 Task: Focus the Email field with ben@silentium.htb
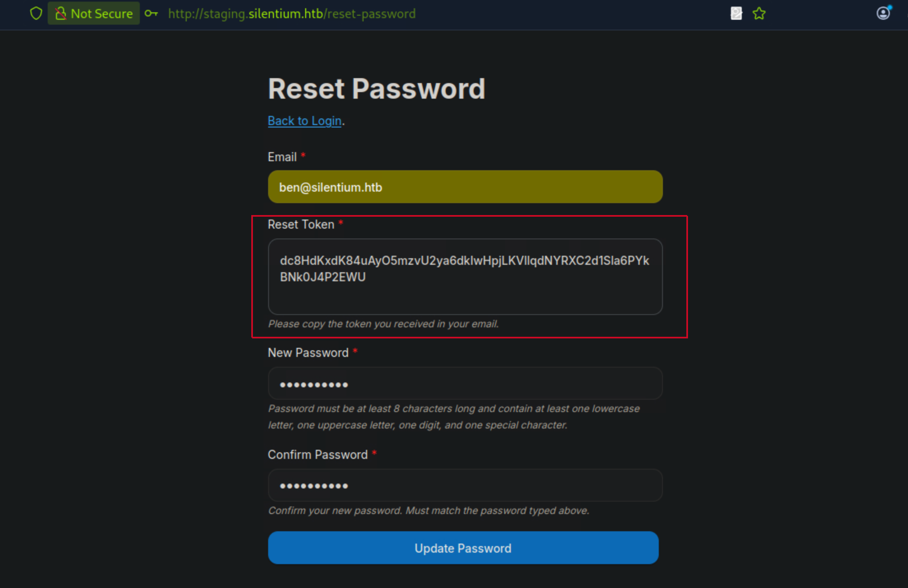465,187
